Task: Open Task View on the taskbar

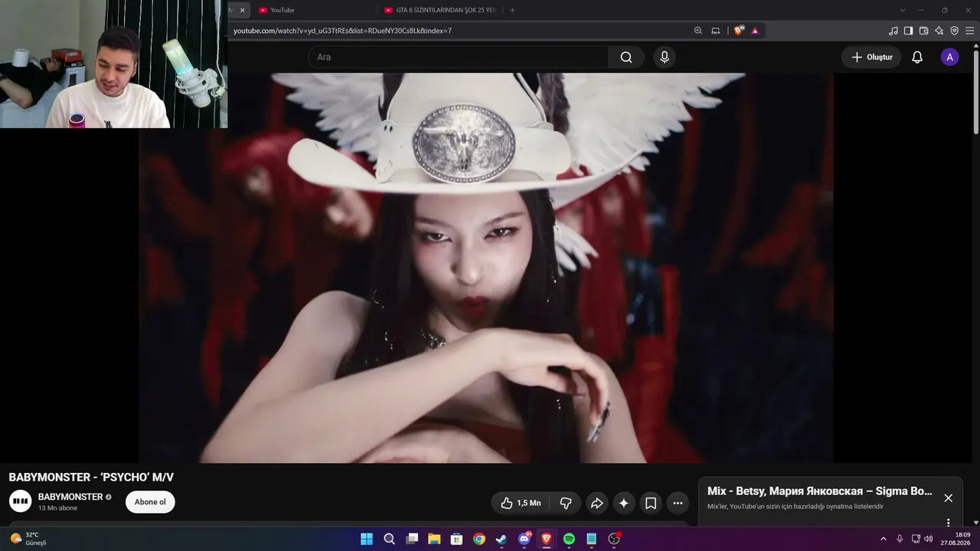Action: click(412, 539)
